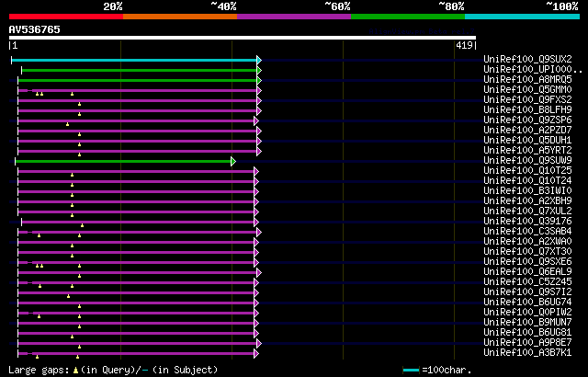Select hit label UniRef100_A3B7K1

[x=527, y=353]
